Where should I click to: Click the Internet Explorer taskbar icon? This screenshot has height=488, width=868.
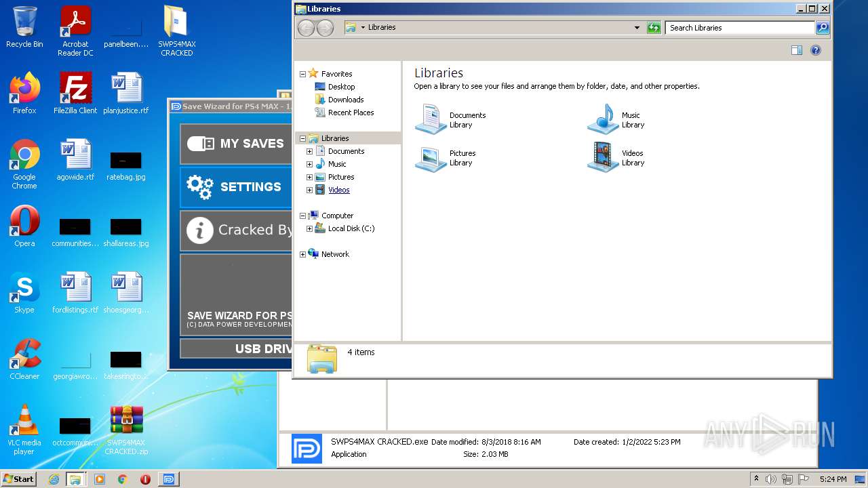[x=54, y=479]
